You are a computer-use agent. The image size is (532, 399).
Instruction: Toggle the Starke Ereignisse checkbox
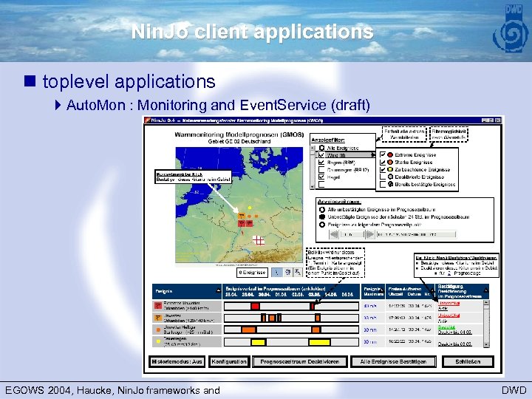click(383, 162)
